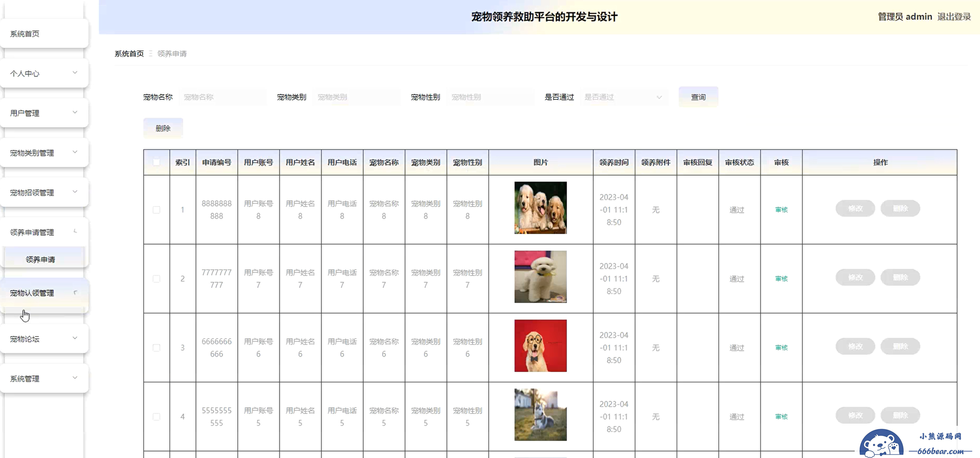980x458 pixels.
Task: Expand the 宠物论坛 menu chevron
Action: pos(75,338)
